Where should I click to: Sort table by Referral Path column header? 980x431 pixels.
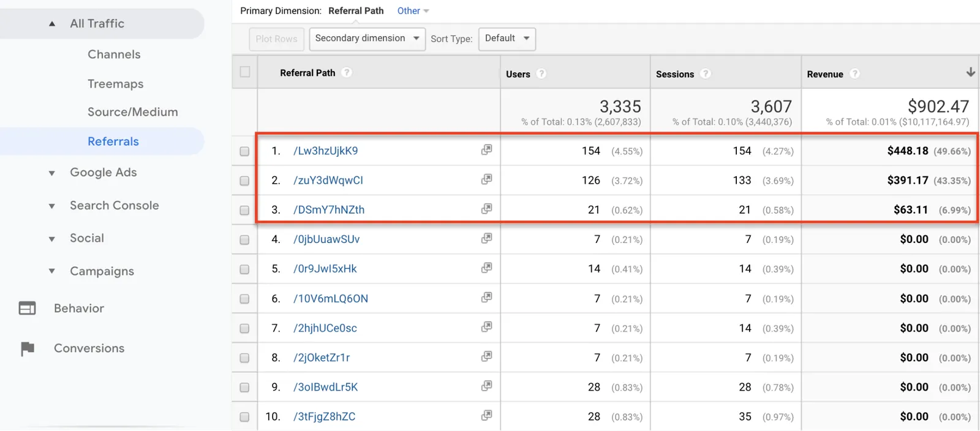point(307,73)
